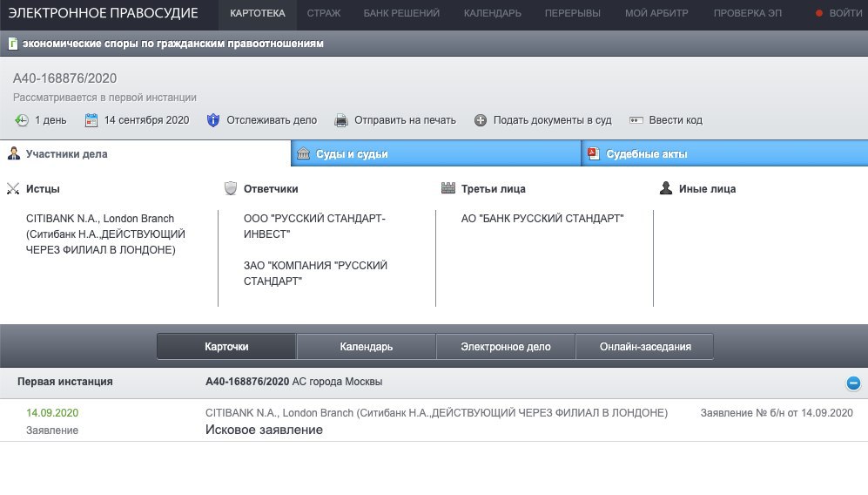Screen dimensions: 868x495
Task: Click the shield icon for Отслеживать дело
Action: pyautogui.click(x=213, y=120)
